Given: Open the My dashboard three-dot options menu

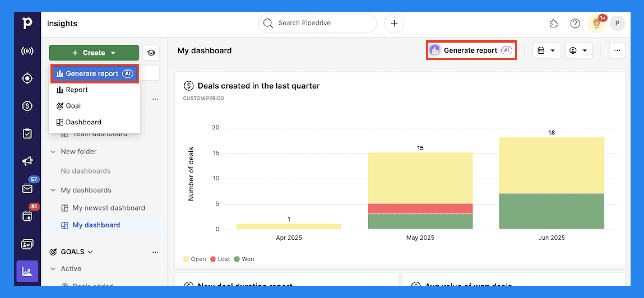Looking at the screenshot, I should click(617, 50).
